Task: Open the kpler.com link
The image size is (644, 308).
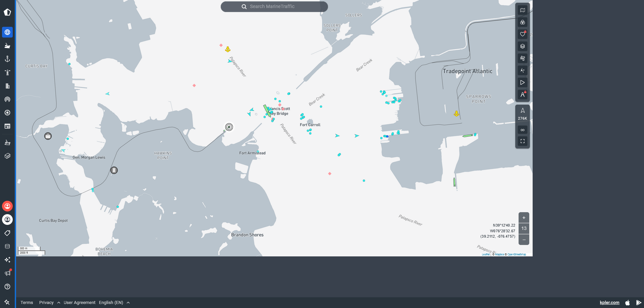Action: click(x=609, y=303)
